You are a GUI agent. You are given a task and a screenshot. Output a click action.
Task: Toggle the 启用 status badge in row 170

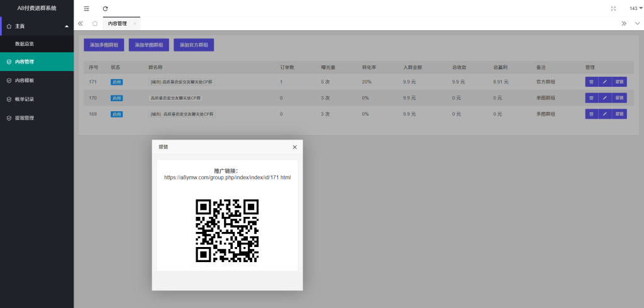(116, 98)
